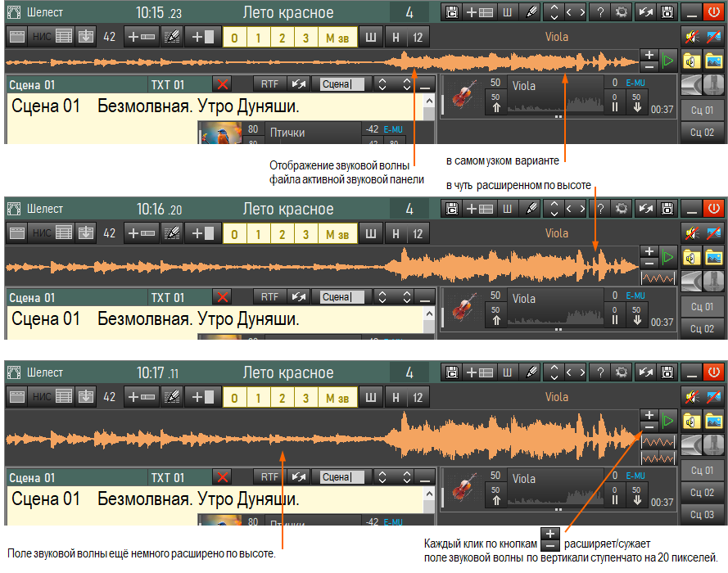Play with the green triangle in the 10:16 window
The height and width of the screenshot is (573, 728).
coord(667,257)
